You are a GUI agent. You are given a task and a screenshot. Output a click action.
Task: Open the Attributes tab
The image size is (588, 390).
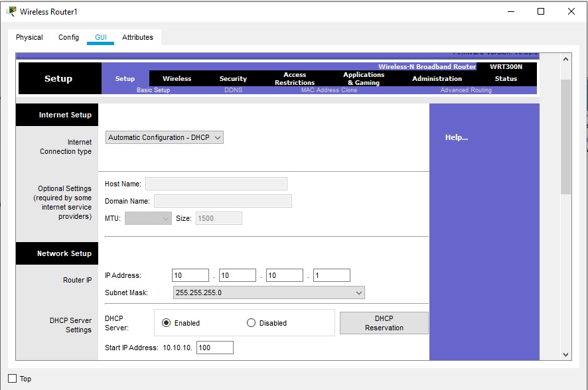[x=137, y=37]
